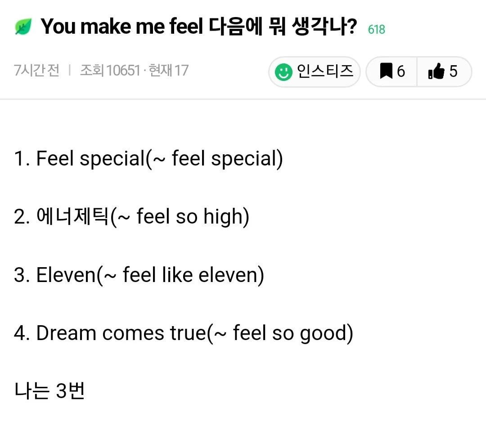
Task: Click the bookmark count number 6
Action: click(400, 72)
